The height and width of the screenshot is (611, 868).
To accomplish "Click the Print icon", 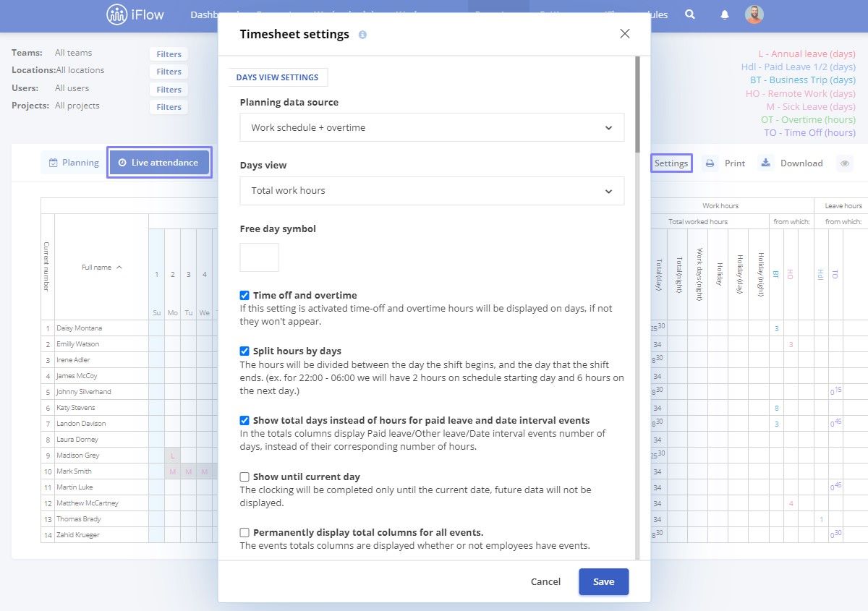I will point(710,163).
